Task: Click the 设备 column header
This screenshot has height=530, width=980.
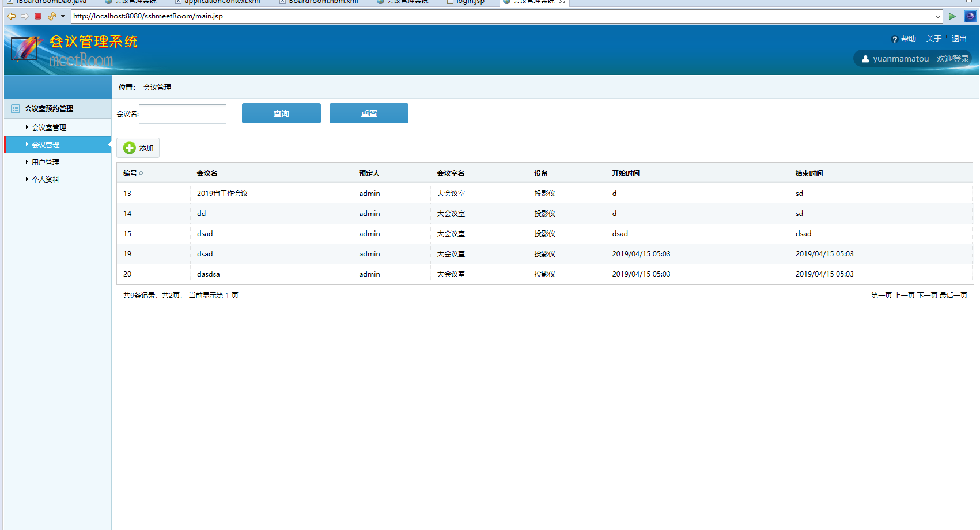Action: (541, 173)
